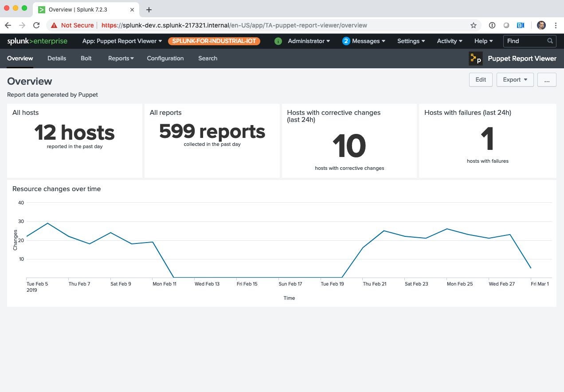Click the Puppet Report Viewer app title
This screenshot has width=564, height=392.
pos(522,59)
